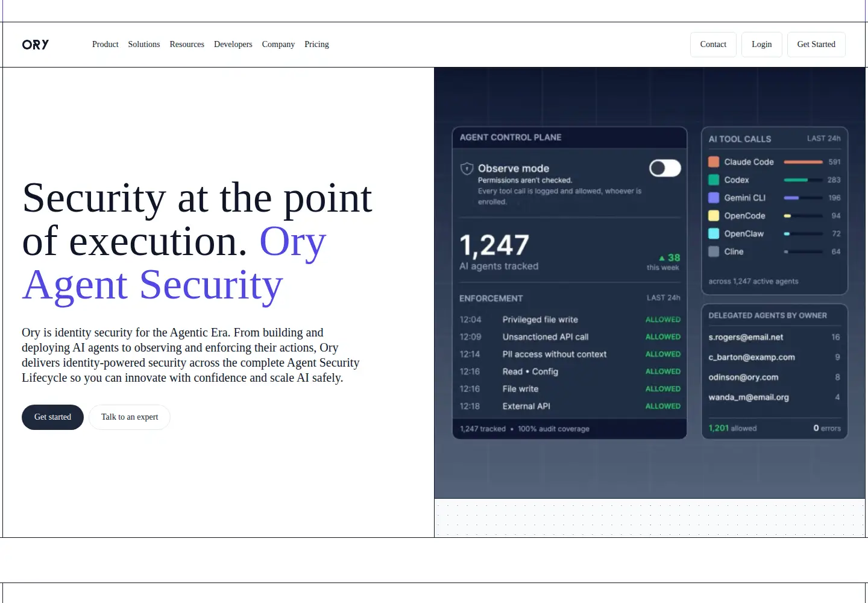Screen dimensions: 868x603
Task: Open the Company menu
Action: [x=278, y=45]
